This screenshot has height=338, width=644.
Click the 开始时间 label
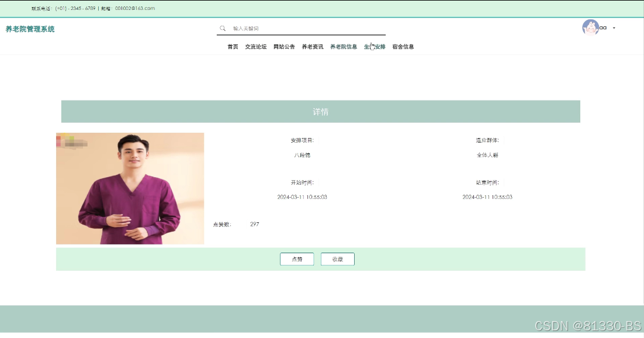(x=302, y=182)
